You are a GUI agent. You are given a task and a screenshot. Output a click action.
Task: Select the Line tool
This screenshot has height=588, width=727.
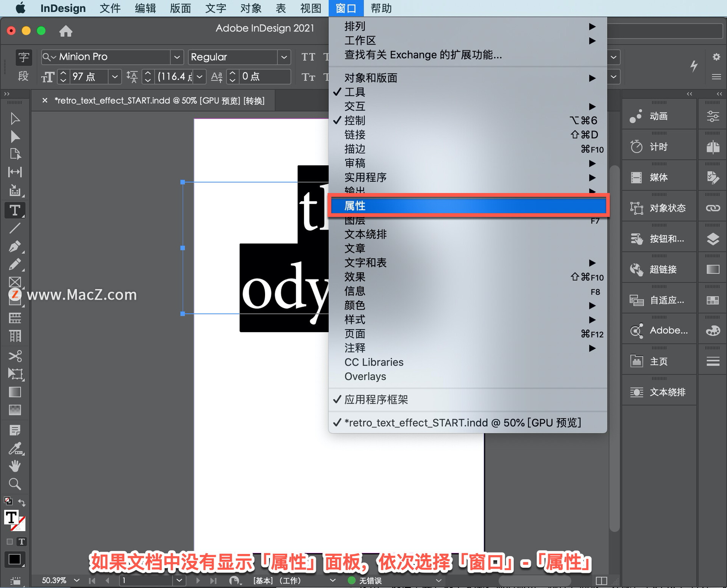click(15, 228)
